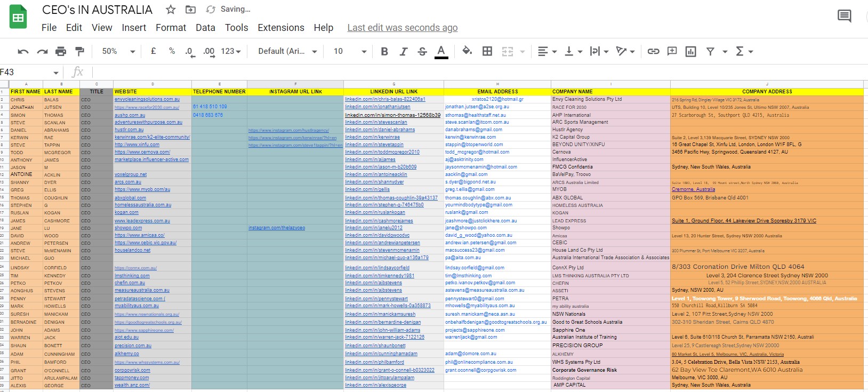Open the Format menu
This screenshot has height=392, width=868.
click(x=171, y=28)
